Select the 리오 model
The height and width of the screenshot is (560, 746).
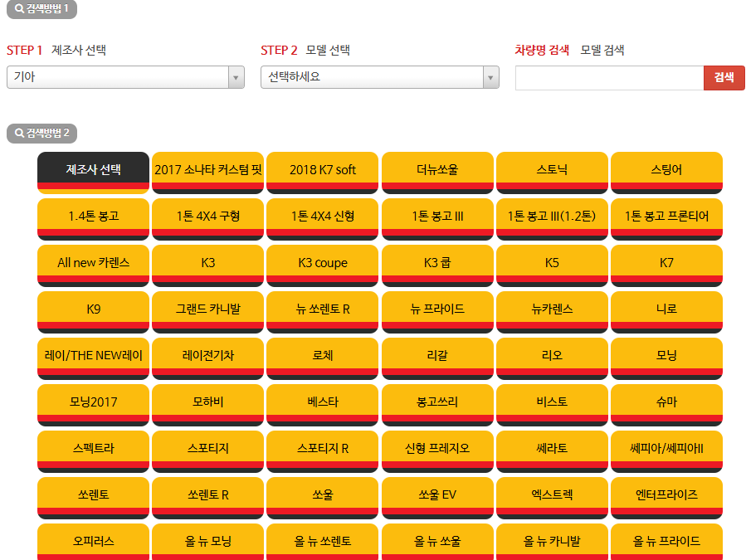click(x=552, y=358)
